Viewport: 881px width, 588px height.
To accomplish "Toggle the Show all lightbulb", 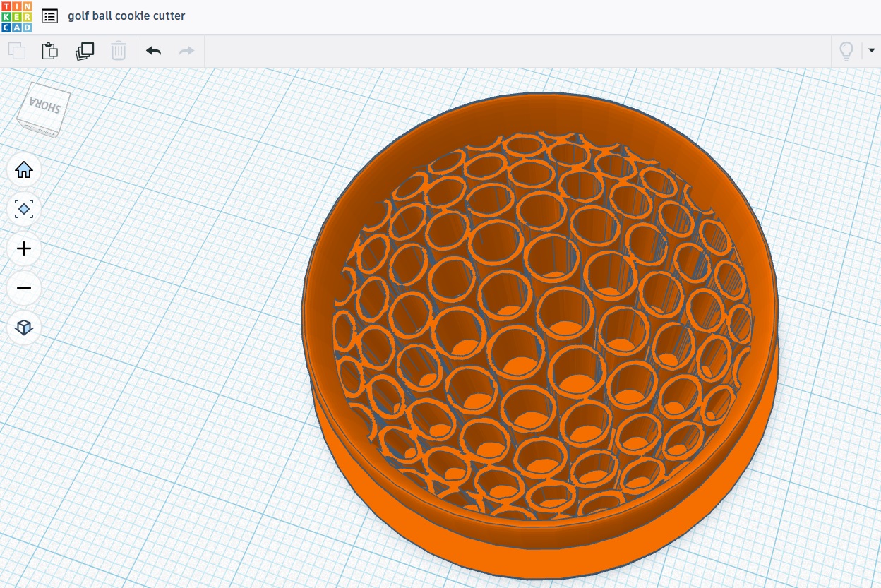I will [x=846, y=51].
